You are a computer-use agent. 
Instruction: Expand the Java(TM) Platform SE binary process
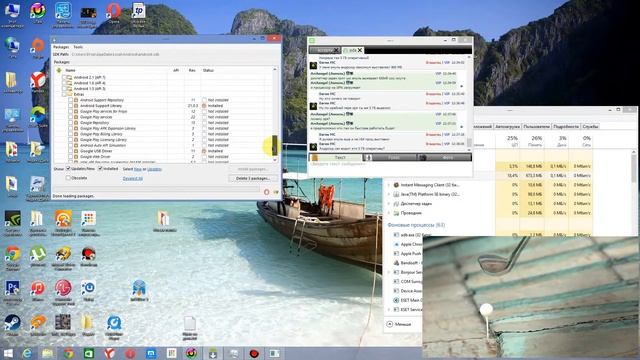tap(389, 194)
